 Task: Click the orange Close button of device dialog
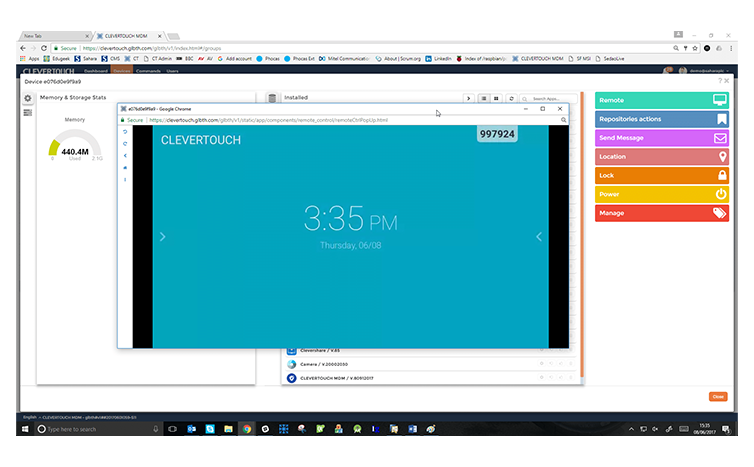[718, 396]
